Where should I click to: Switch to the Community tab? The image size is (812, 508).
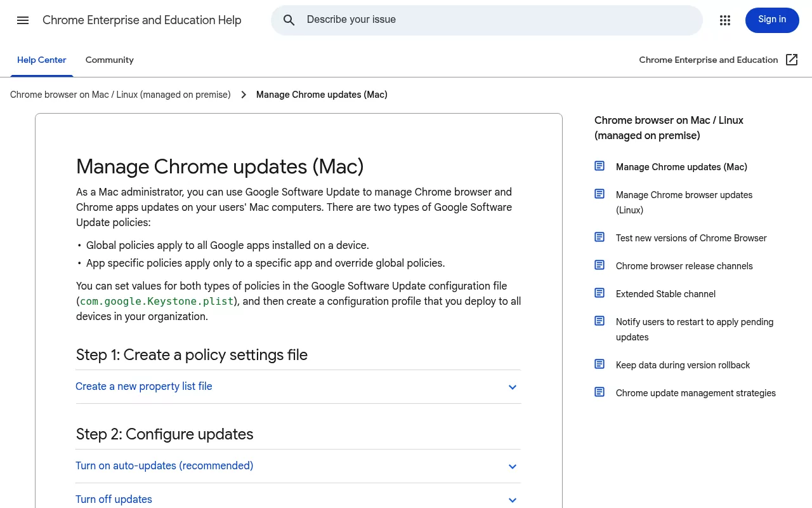(x=110, y=60)
